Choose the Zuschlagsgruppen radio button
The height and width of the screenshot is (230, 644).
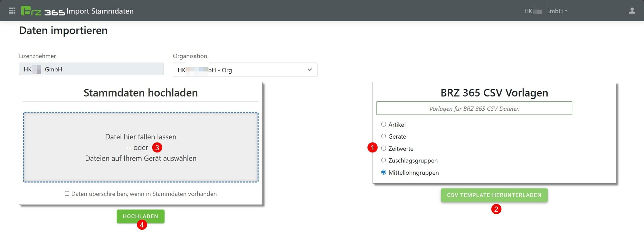(x=384, y=160)
